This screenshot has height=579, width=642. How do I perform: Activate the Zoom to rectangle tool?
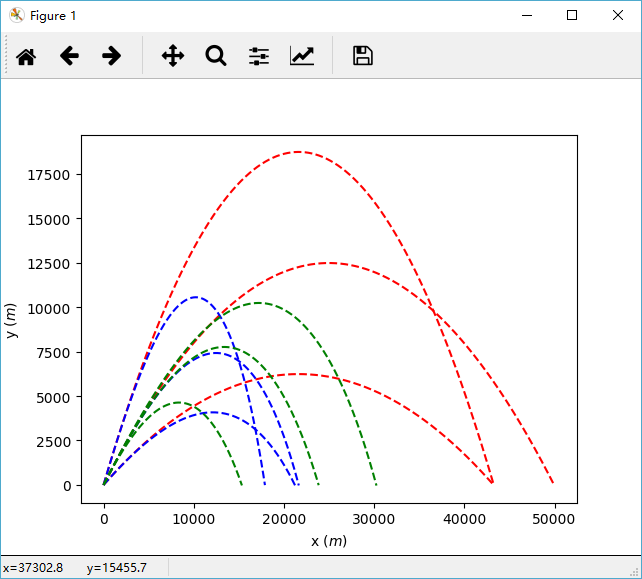216,56
